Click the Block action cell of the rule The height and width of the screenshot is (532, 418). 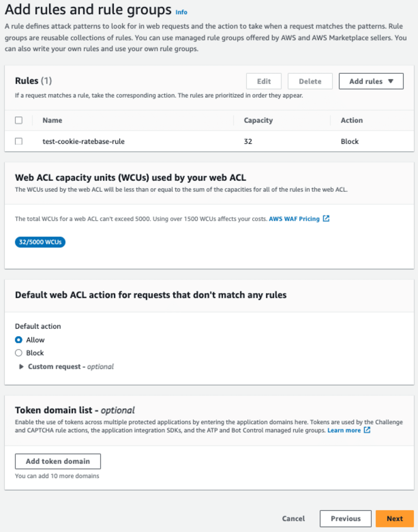pos(350,141)
